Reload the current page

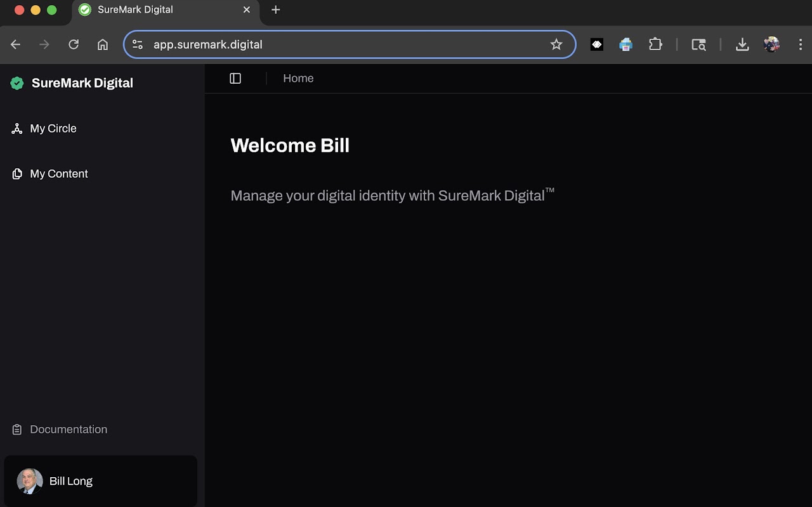coord(74,44)
